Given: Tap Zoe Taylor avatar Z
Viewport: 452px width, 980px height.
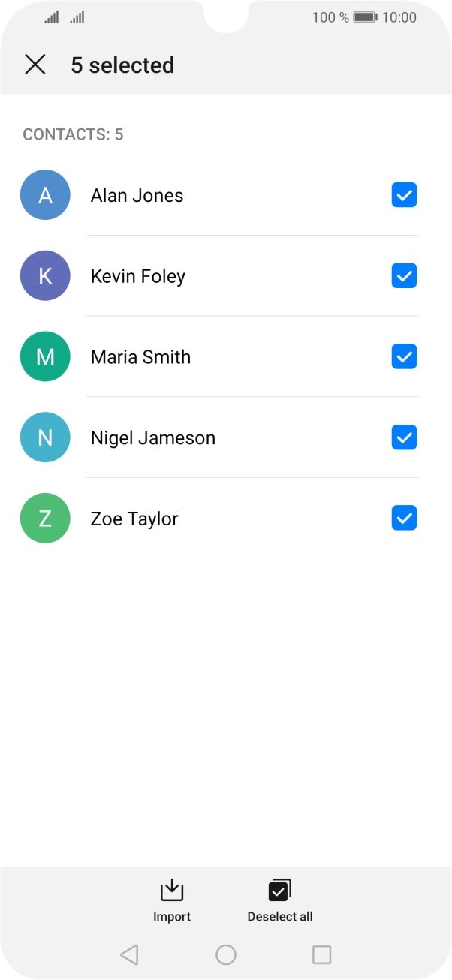Looking at the screenshot, I should (x=45, y=519).
